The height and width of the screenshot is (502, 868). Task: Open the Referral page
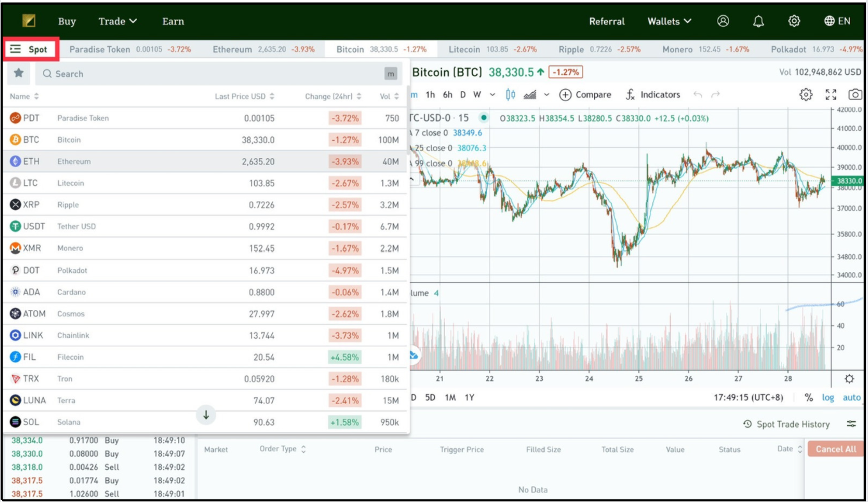(x=607, y=21)
